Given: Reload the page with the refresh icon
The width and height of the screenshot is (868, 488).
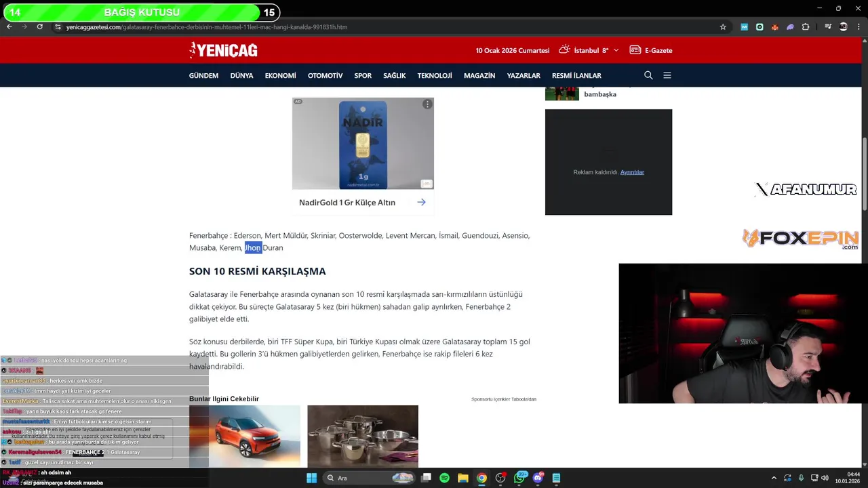Looking at the screenshot, I should pyautogui.click(x=40, y=26).
